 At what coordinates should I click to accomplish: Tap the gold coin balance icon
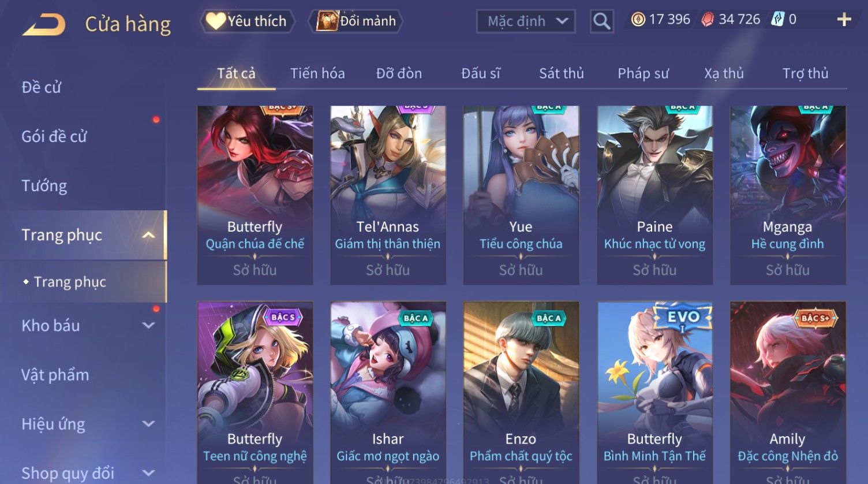click(638, 20)
